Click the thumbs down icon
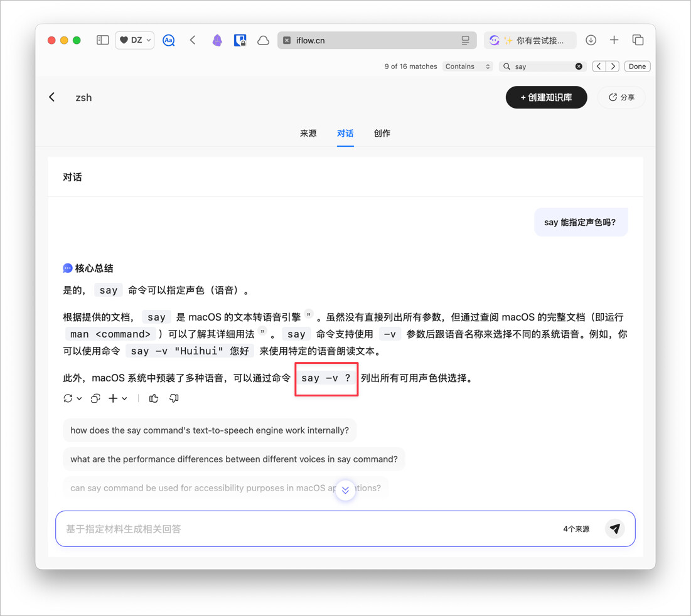Image resolution: width=691 pixels, height=616 pixels. coord(174,398)
